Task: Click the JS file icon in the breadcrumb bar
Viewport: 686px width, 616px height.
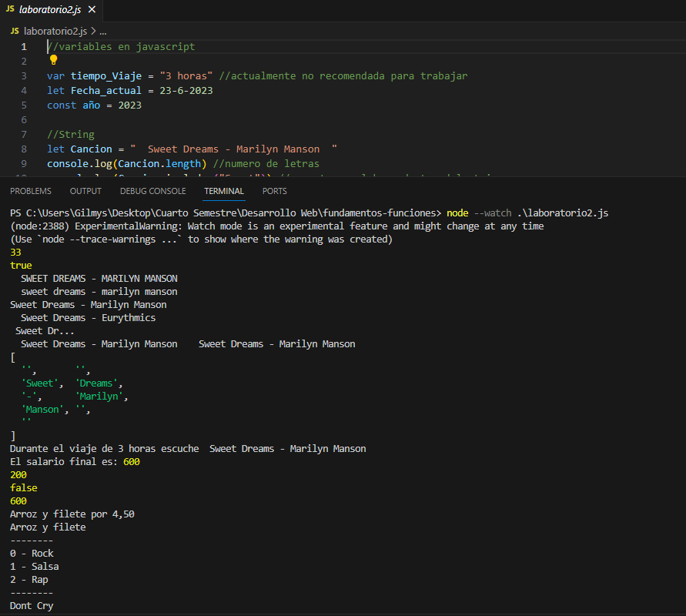Action: (x=14, y=32)
